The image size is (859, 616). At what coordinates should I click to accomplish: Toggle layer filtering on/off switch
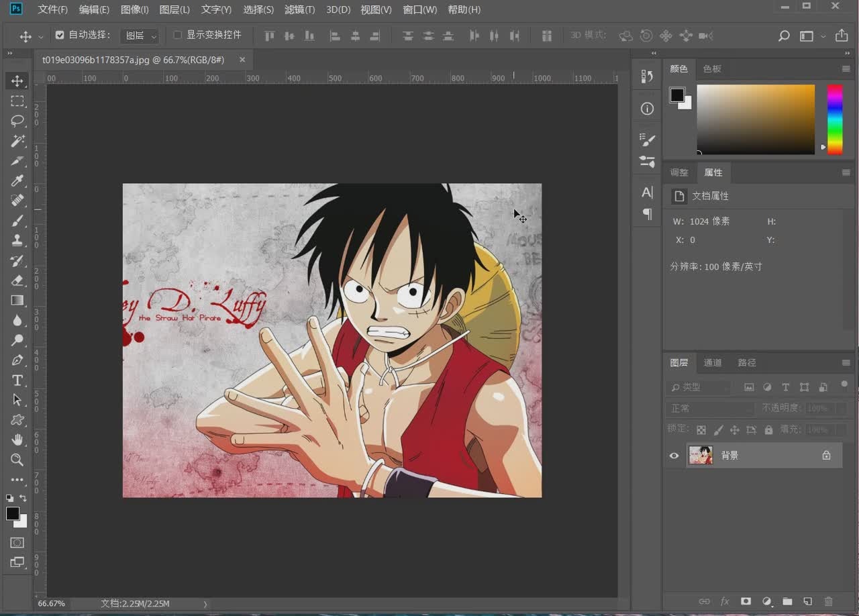[844, 384]
